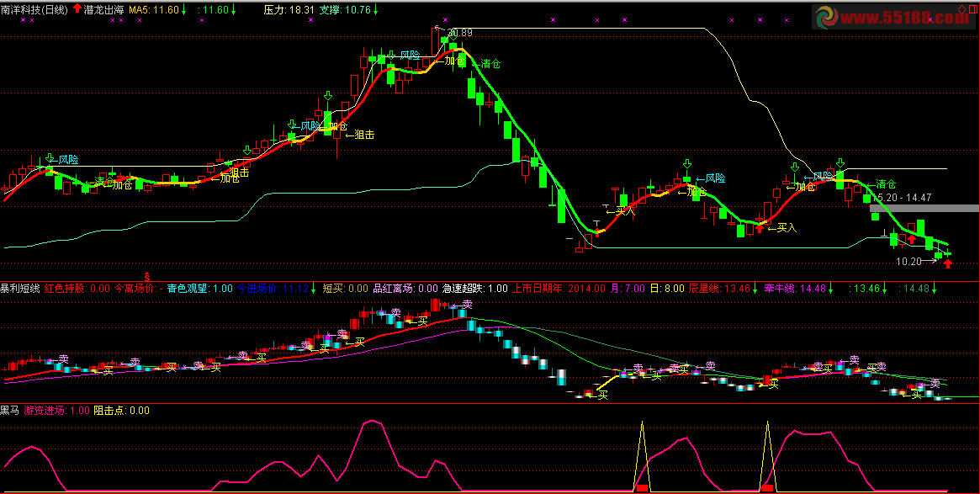Viewport: 980px width, 494px height.
Task: Open the 黑马 indicator title
Action: tap(10, 411)
